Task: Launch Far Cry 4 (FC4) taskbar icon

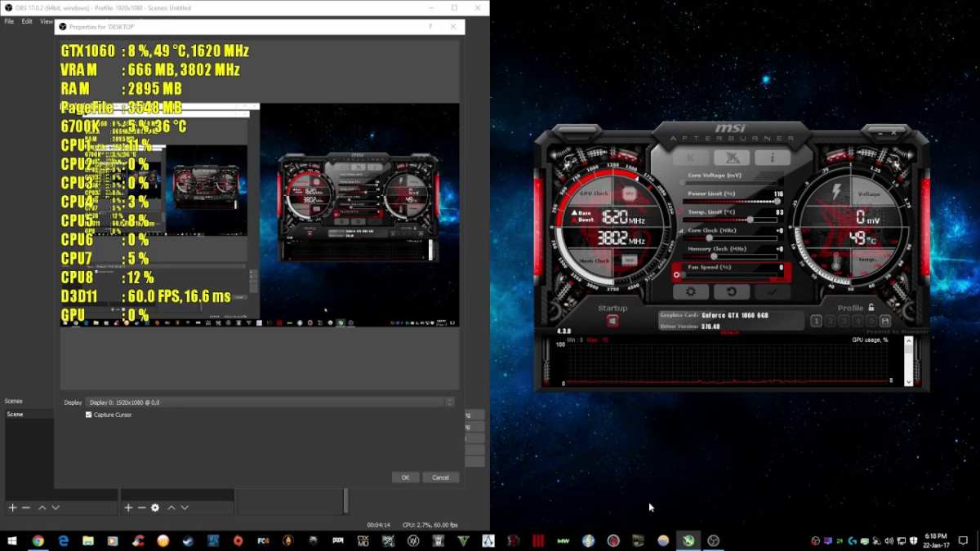Action: tap(263, 540)
